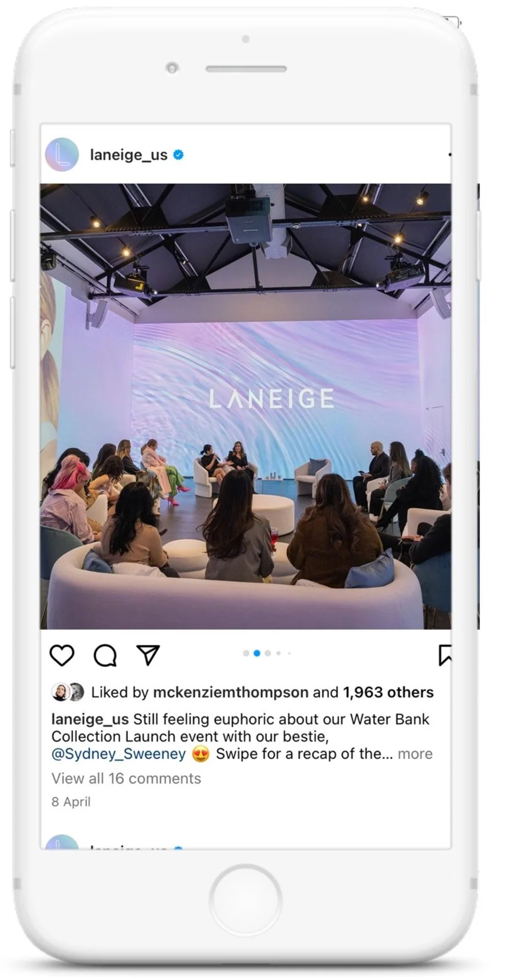Click the liker profile avatars
The image size is (513, 980).
68,692
